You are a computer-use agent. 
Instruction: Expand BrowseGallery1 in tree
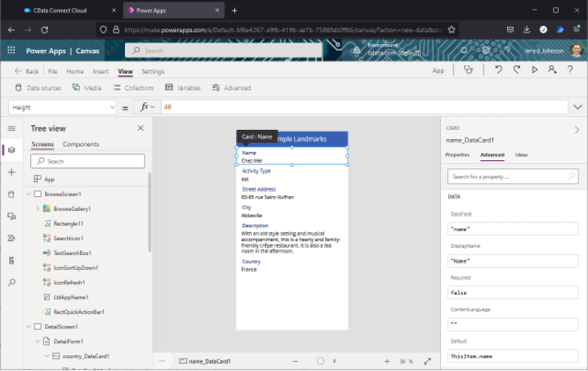38,208
